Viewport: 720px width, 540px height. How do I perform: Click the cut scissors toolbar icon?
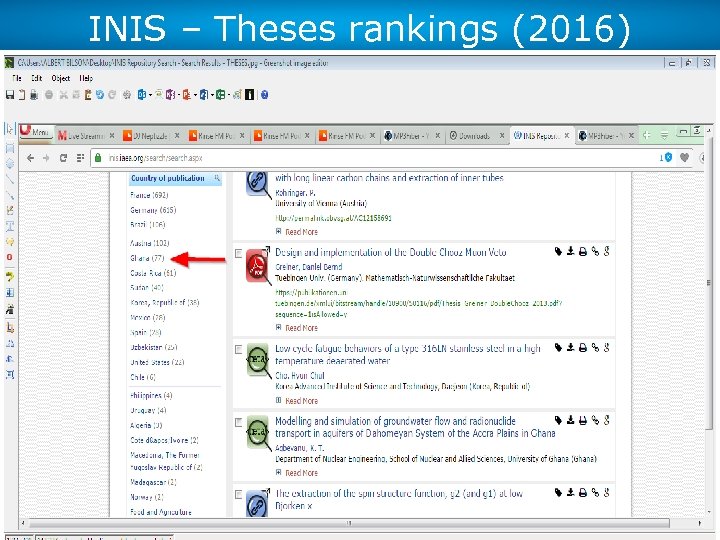[x=63, y=95]
